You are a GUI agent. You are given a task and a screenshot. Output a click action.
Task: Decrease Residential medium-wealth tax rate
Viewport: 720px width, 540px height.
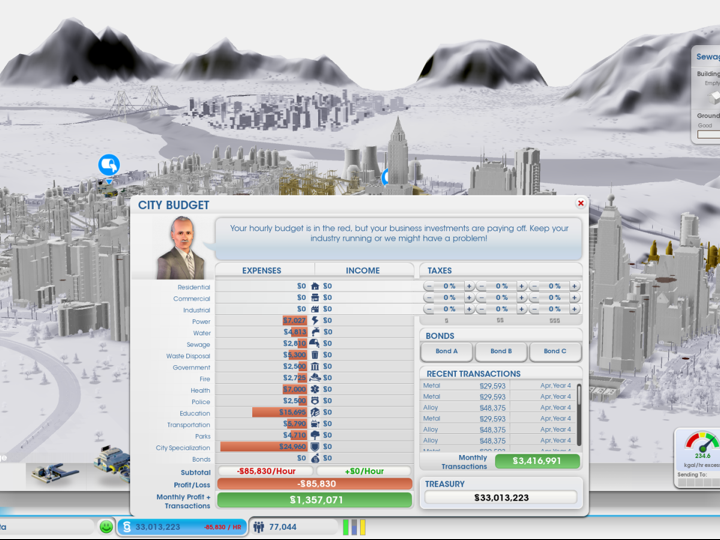click(x=481, y=286)
